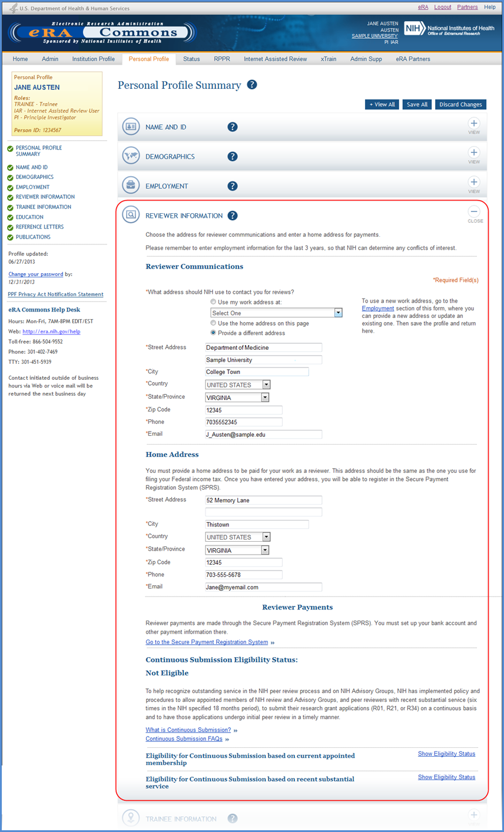The height and width of the screenshot is (832, 504).
Task: Open Reviewer Communications Country dropdown
Action: [x=238, y=384]
